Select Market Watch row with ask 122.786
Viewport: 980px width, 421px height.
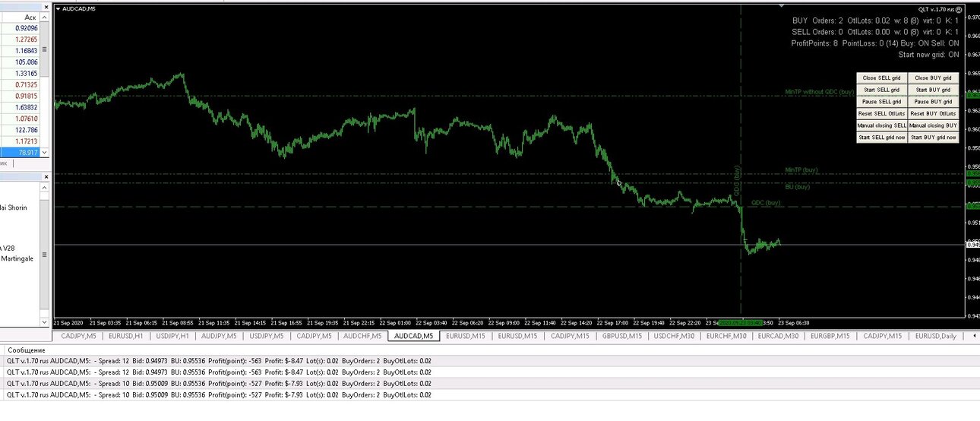tap(20, 130)
